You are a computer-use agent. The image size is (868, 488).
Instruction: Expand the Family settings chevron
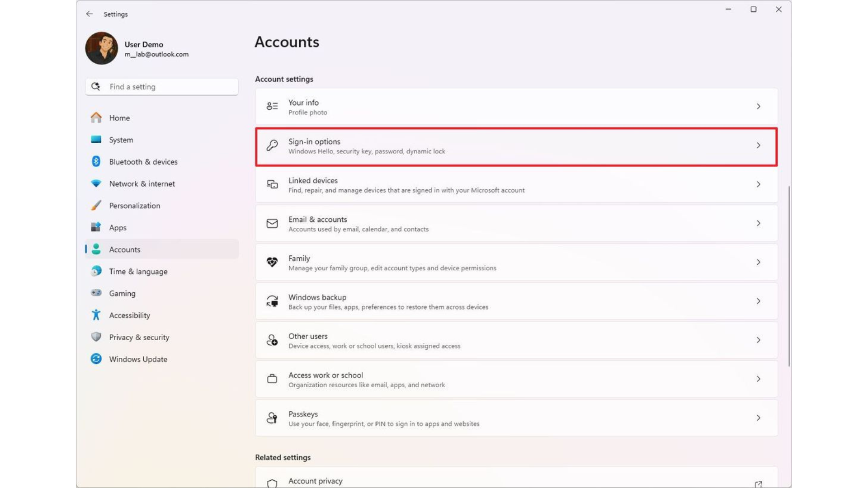click(759, 262)
